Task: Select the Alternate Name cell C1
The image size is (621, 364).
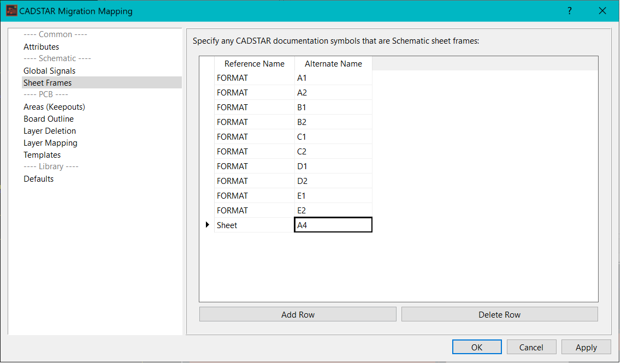Action: [334, 137]
